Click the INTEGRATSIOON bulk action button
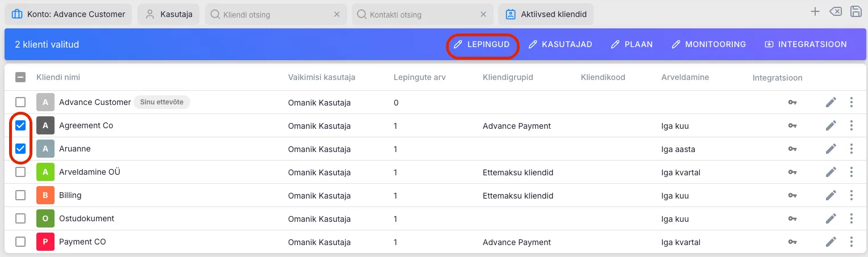This screenshot has width=868, height=257. pyautogui.click(x=806, y=44)
